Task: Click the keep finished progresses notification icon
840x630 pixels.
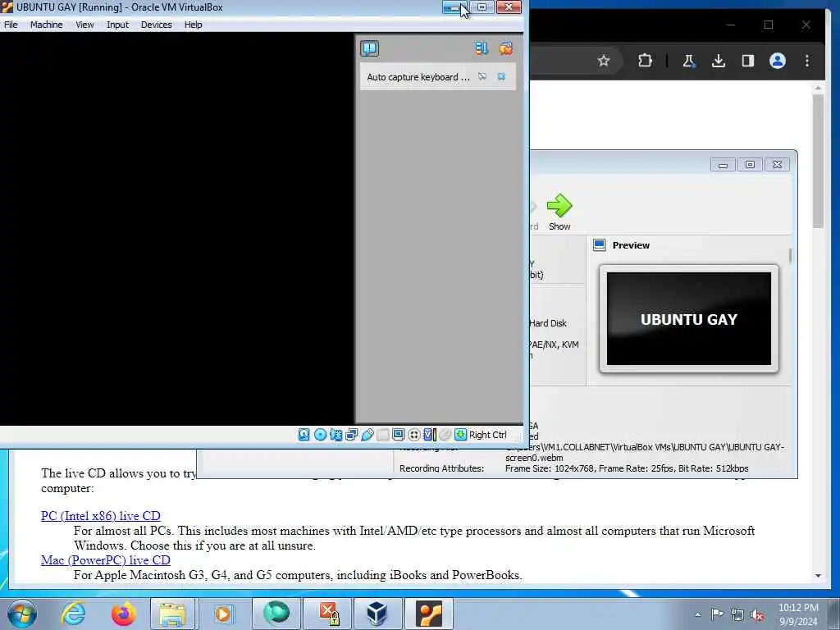Action: (x=481, y=48)
